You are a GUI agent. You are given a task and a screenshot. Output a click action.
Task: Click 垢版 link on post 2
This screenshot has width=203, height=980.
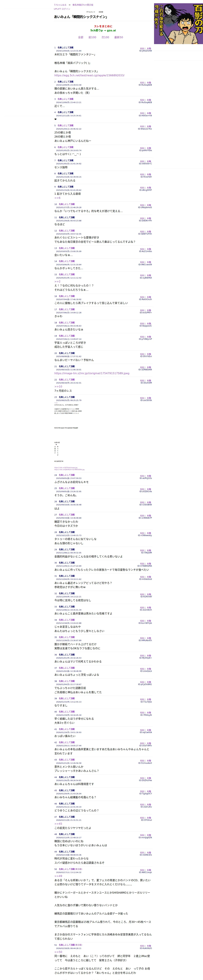[142, 83]
